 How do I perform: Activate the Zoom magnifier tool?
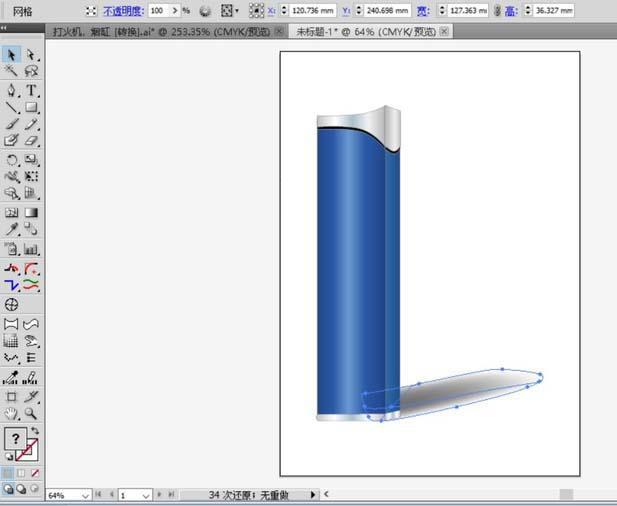32,412
